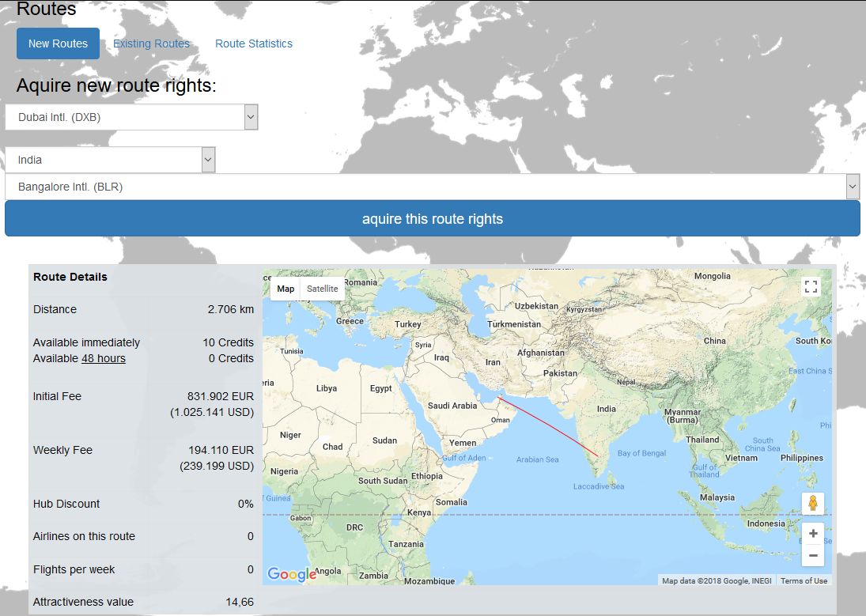The image size is (866, 616).
Task: Click the India label on the map
Action: coord(606,409)
